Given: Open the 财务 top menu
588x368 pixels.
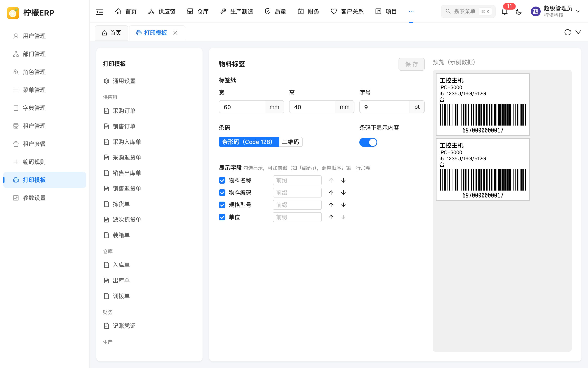Looking at the screenshot, I should 308,11.
